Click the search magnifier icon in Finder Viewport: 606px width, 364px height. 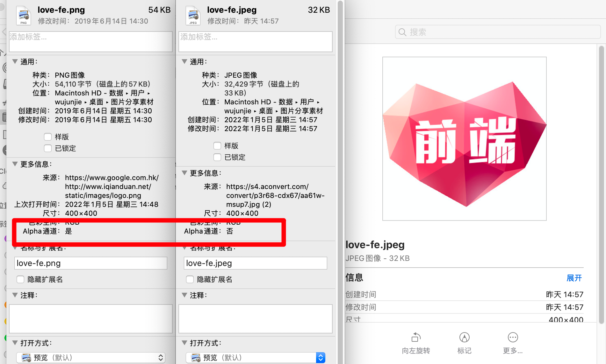[x=402, y=32]
